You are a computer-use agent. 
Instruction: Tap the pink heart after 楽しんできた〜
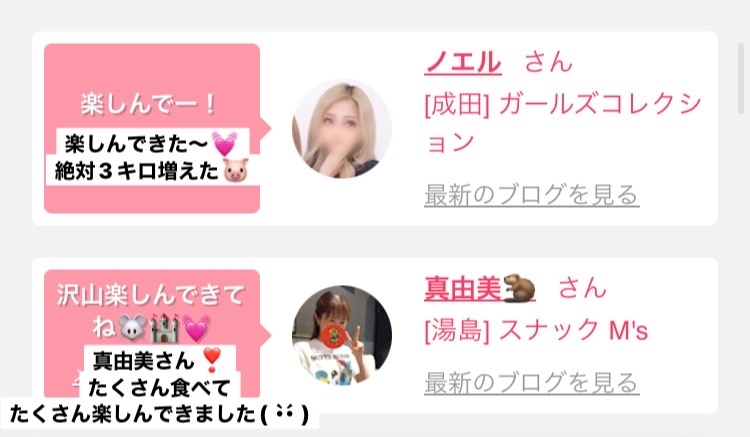click(x=224, y=143)
